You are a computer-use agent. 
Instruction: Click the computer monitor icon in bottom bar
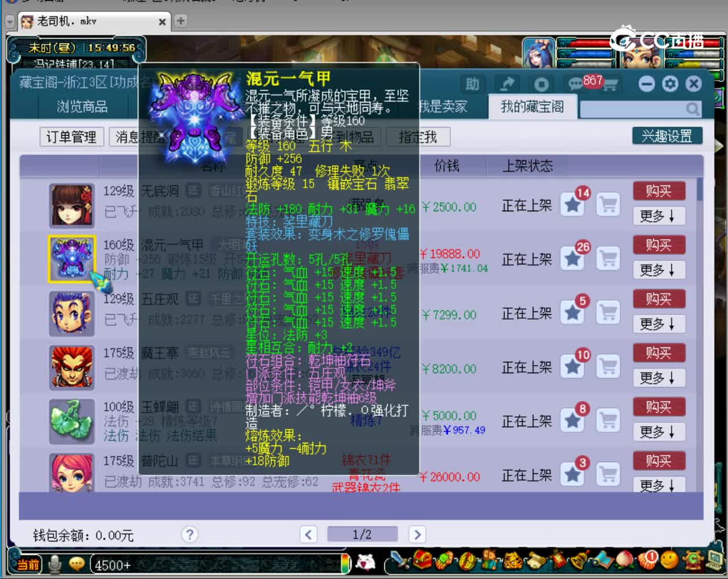point(715,561)
